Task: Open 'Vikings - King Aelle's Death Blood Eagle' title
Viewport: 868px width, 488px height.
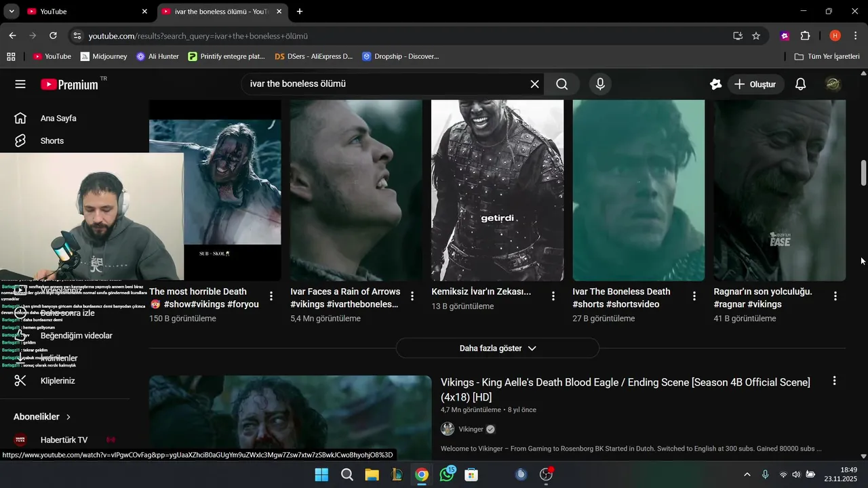Action: [x=625, y=390]
